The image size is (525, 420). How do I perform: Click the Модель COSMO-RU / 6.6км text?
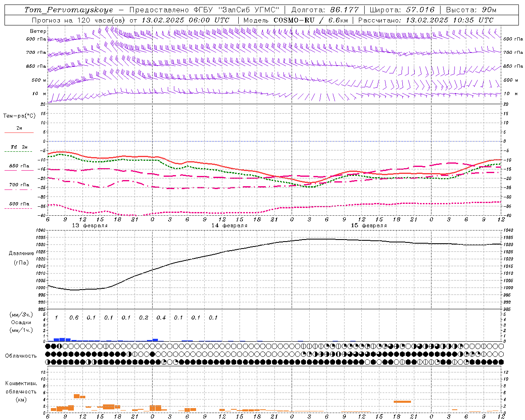(x=296, y=20)
